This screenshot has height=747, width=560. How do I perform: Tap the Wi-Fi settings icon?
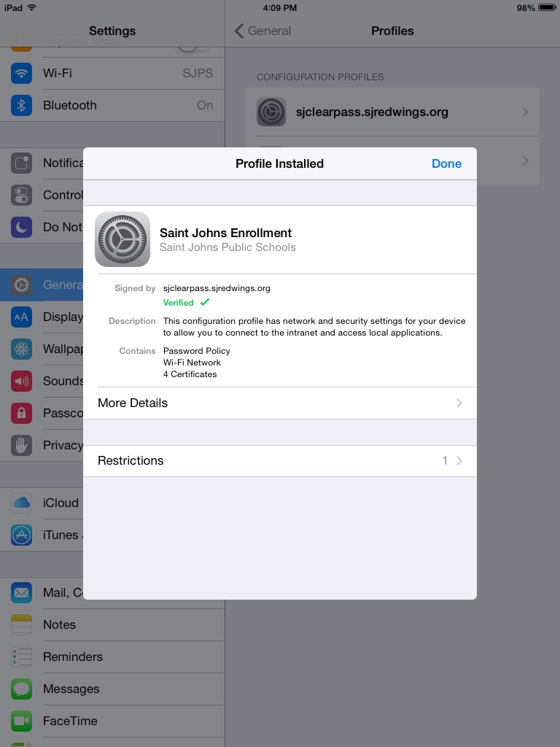(21, 74)
